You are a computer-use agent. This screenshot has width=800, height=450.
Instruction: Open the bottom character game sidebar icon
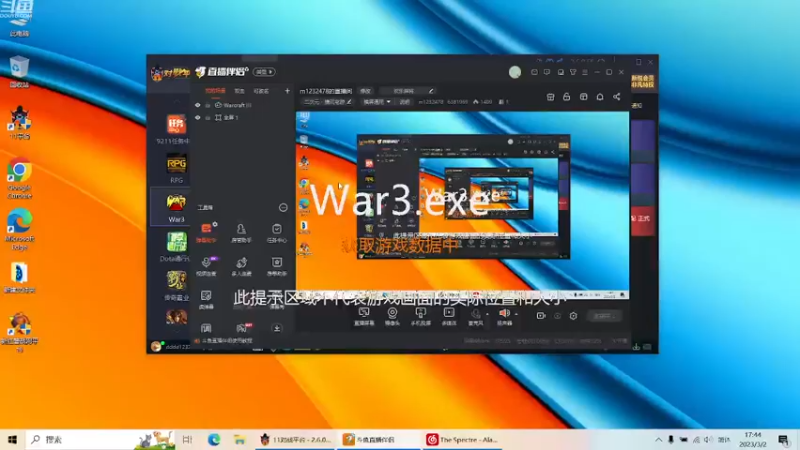[177, 317]
